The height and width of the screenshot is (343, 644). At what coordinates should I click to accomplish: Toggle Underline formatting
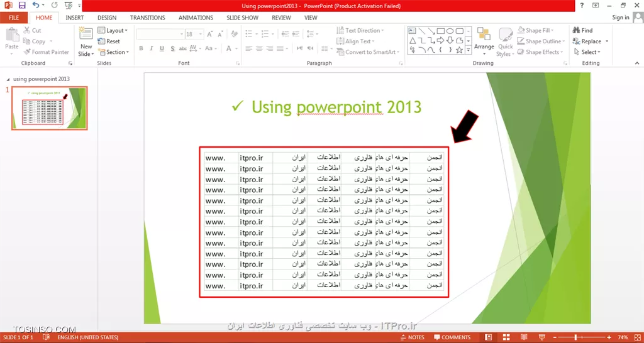(x=162, y=48)
